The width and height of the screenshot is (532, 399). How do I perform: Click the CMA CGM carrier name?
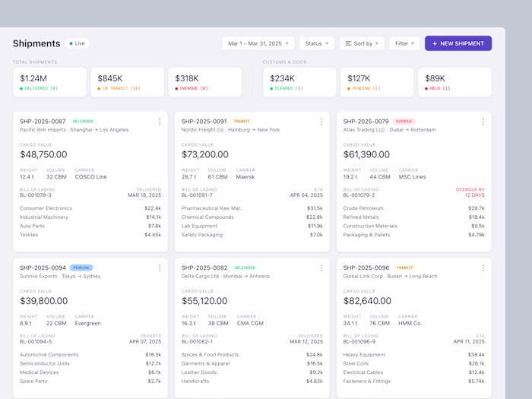click(x=250, y=323)
